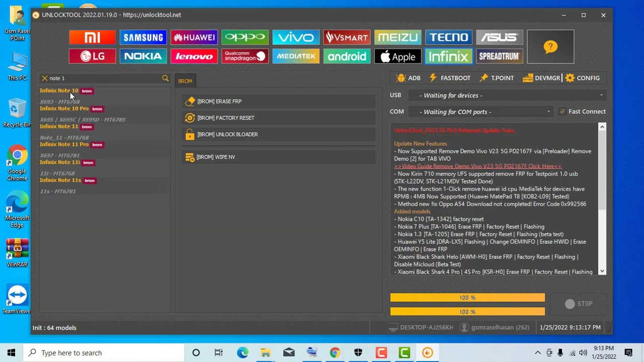644x362 pixels.
Task: Open File Explorer from taskbar
Action: 266,353
